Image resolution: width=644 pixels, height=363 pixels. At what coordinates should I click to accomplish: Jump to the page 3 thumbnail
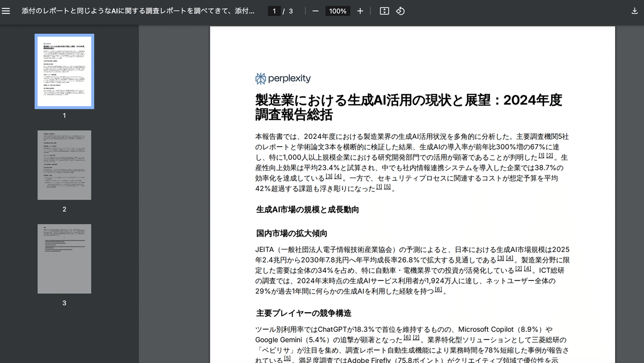pos(64,259)
